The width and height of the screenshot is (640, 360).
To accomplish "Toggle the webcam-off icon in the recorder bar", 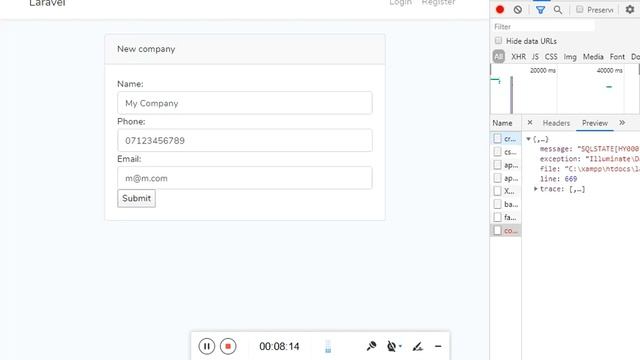I will pos(391,346).
